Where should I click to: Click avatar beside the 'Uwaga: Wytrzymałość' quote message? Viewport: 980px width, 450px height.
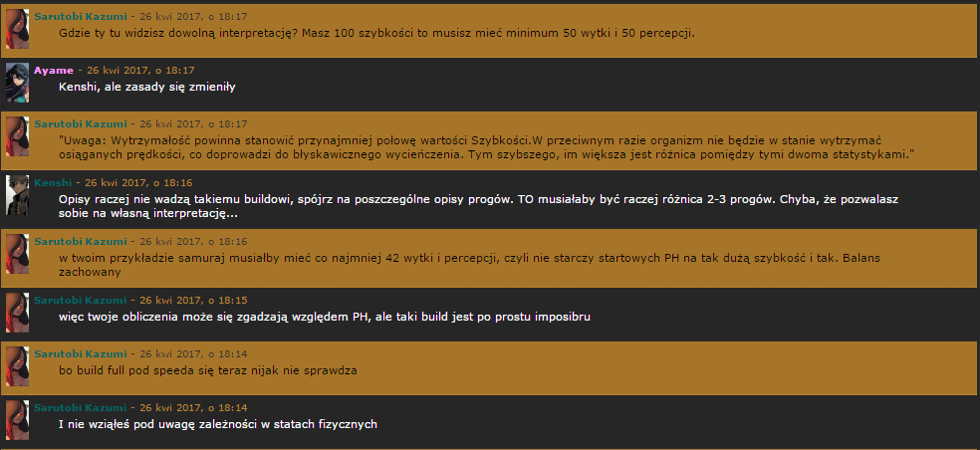pyautogui.click(x=17, y=136)
